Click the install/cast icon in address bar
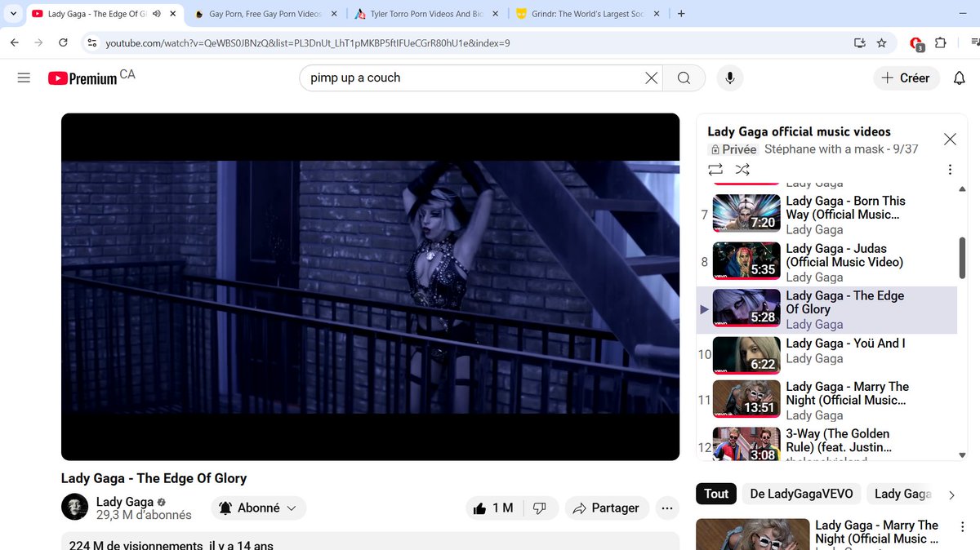The width and height of the screenshot is (980, 550). 859,42
